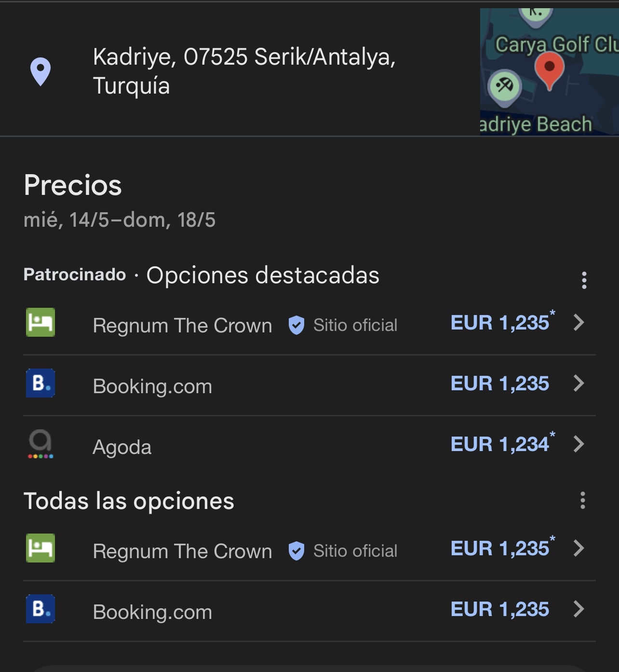The width and height of the screenshot is (619, 672).
Task: Tap the blue location pin icon
Action: pos(40,71)
